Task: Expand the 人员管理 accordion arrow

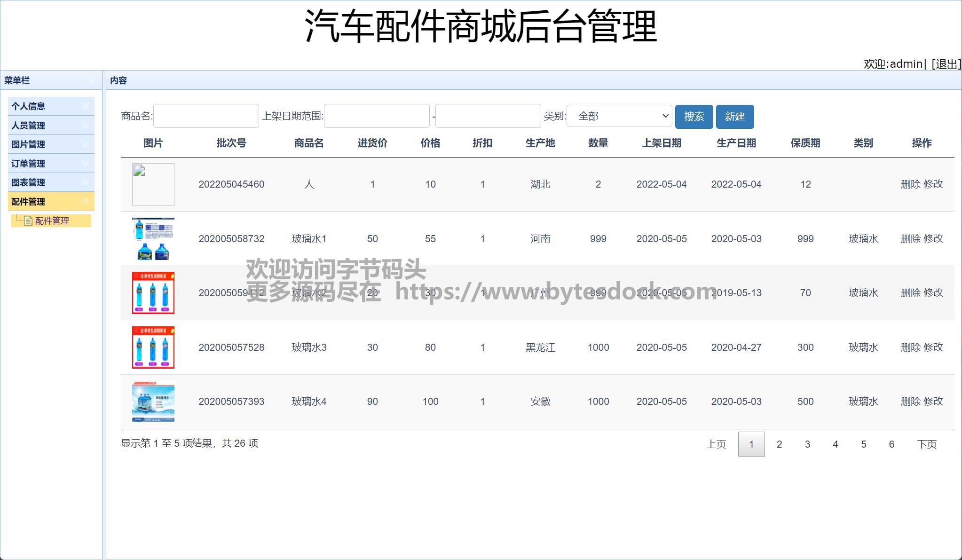Action: (86, 125)
